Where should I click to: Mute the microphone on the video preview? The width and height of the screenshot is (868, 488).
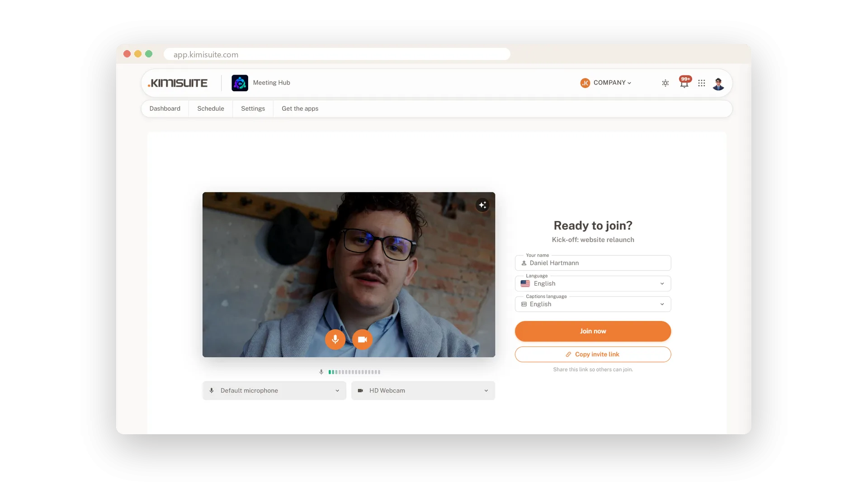click(x=335, y=339)
